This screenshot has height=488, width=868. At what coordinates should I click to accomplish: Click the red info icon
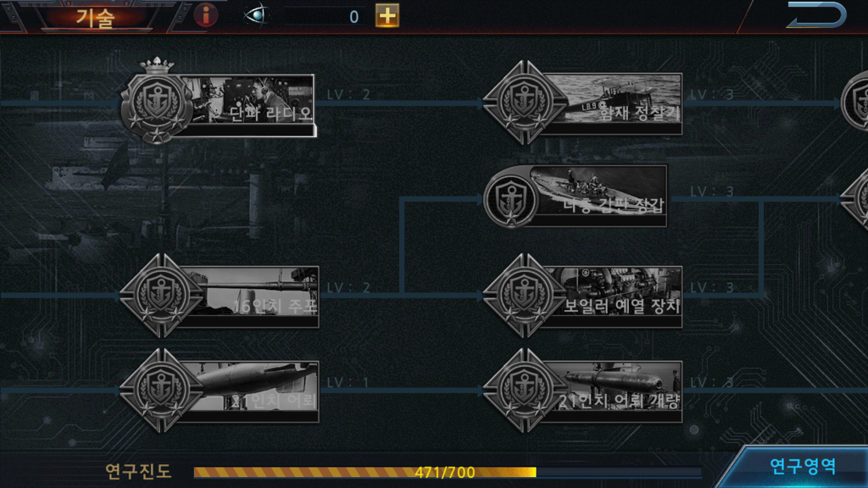(206, 15)
